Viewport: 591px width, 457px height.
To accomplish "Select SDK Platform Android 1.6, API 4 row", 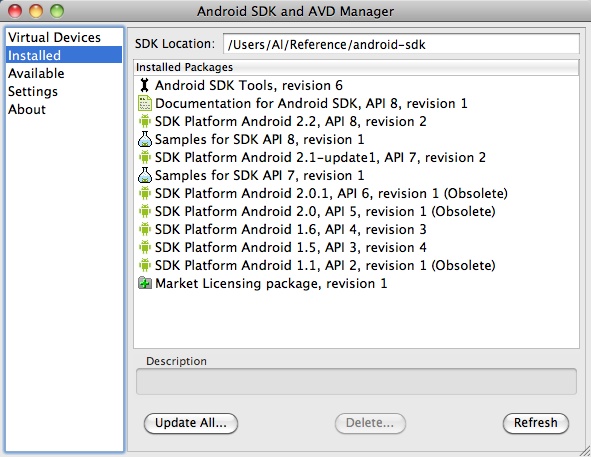I will click(356, 229).
